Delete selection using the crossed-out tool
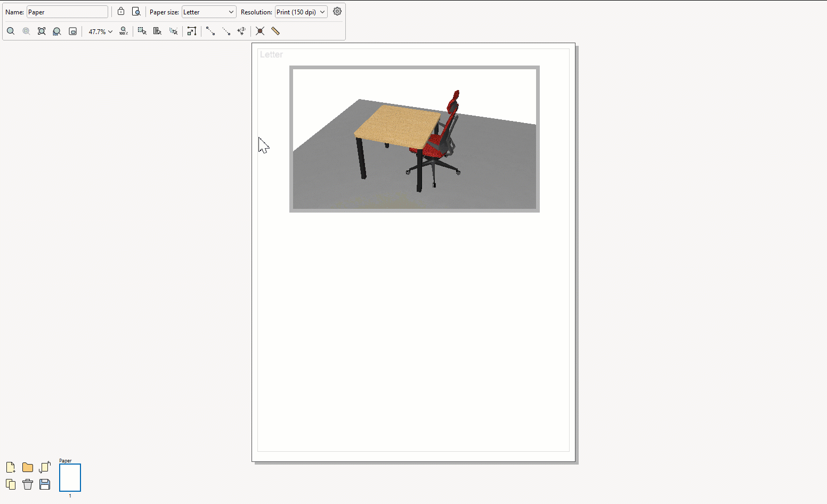Image resolution: width=827 pixels, height=504 pixels. coord(260,31)
